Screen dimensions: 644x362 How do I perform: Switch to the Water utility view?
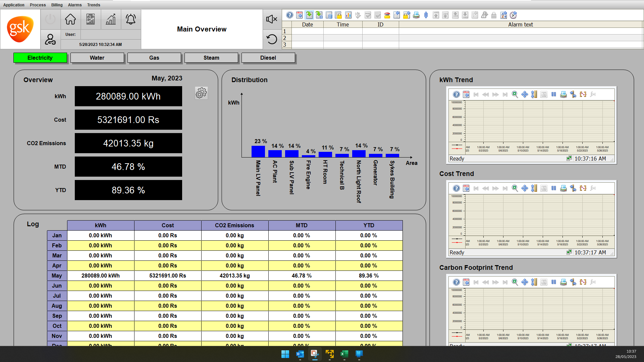tap(97, 58)
